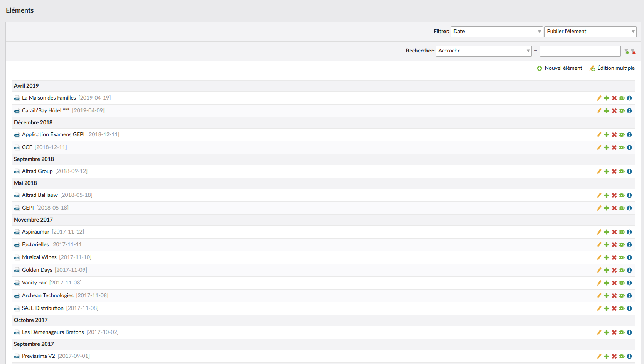This screenshot has width=644, height=364.
Task: Open the Accroche search field dropdown
Action: click(x=484, y=51)
